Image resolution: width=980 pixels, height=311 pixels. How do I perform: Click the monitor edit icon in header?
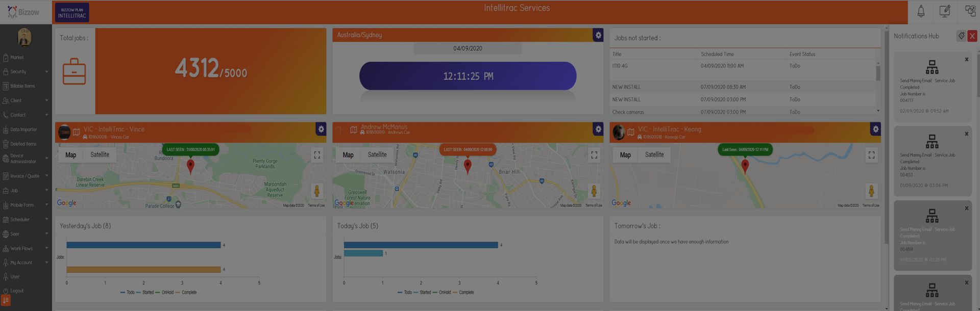(x=945, y=11)
